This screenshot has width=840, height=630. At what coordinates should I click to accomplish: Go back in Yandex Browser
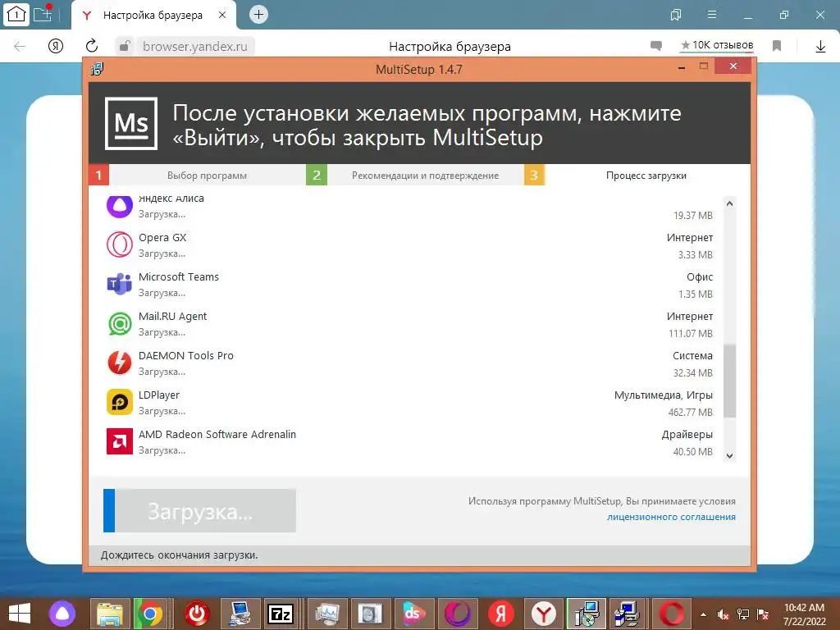tap(20, 46)
